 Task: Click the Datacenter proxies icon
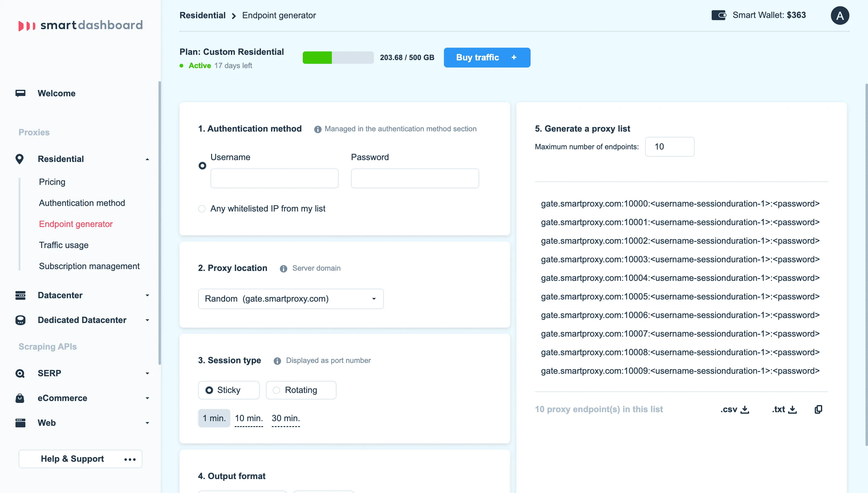21,295
